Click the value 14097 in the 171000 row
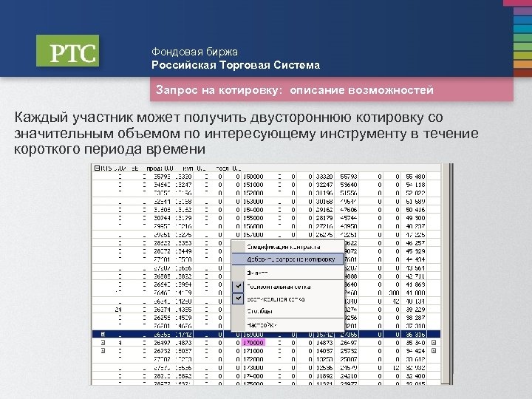Viewport: 532px width, 399px height. [x=324, y=351]
